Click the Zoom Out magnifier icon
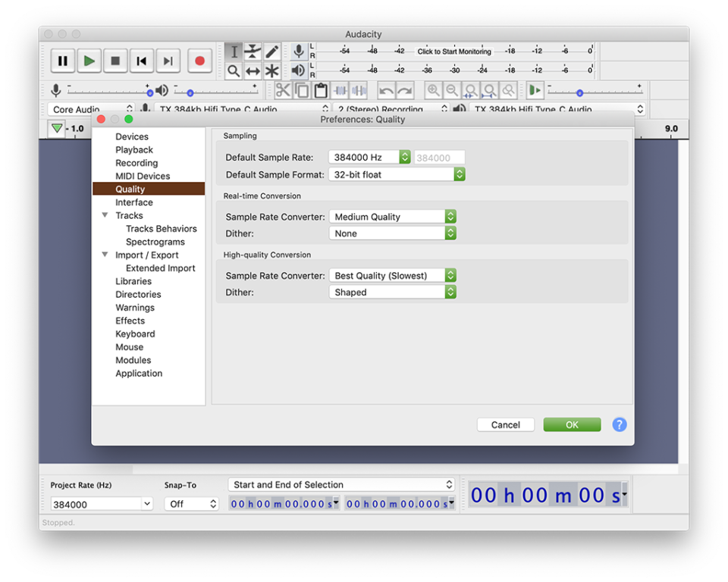This screenshot has width=728, height=582. tap(452, 90)
